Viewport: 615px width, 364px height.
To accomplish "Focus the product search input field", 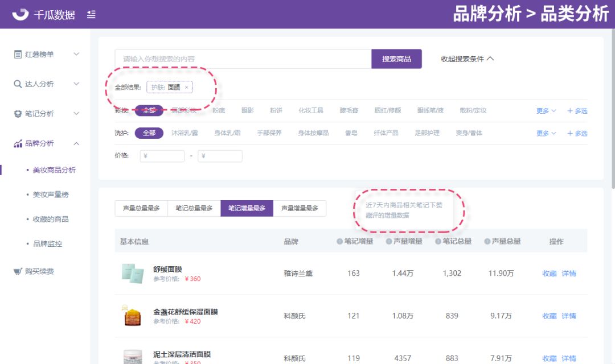I will (243, 59).
